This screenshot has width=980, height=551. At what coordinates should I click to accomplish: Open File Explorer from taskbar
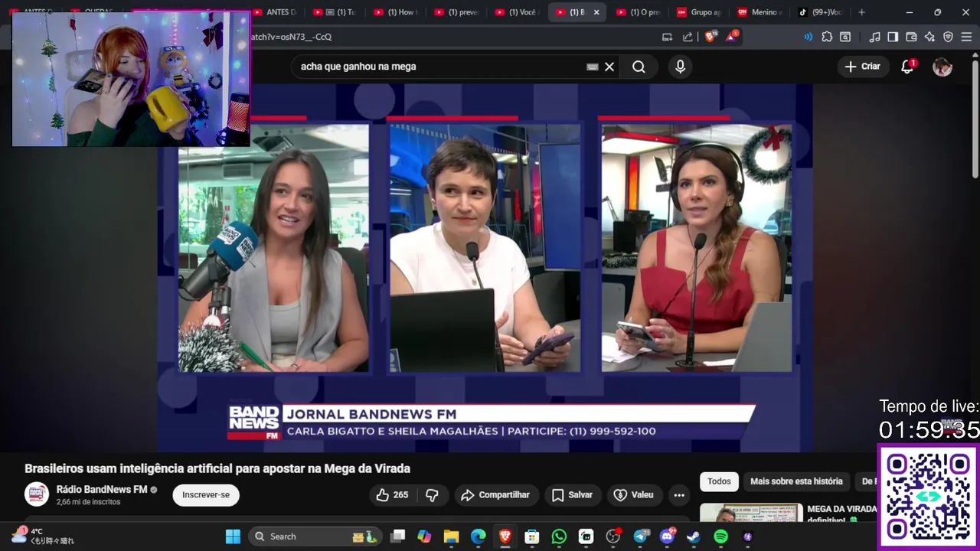pos(451,536)
